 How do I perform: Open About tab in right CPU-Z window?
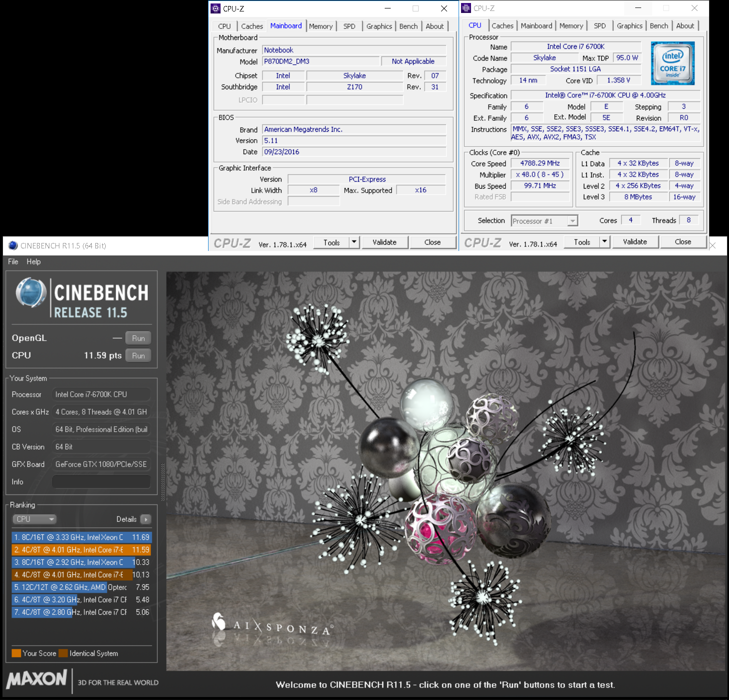tap(685, 25)
